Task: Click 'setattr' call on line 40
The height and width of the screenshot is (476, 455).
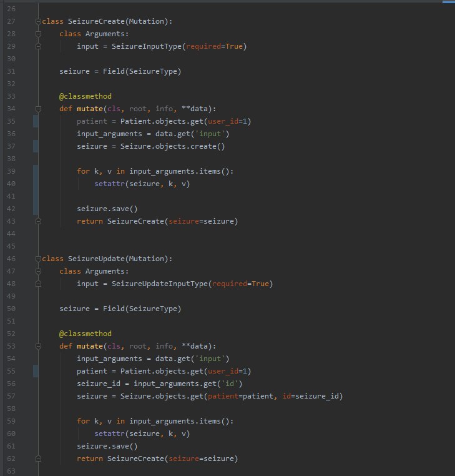Action: click(x=109, y=184)
